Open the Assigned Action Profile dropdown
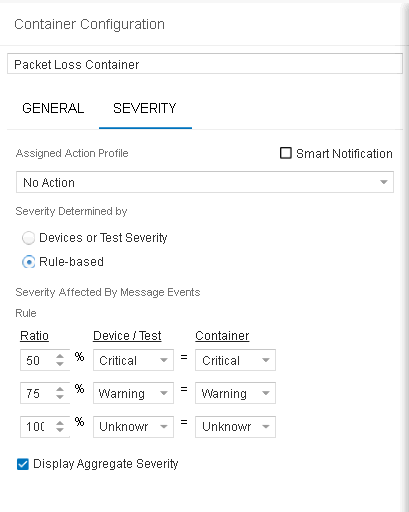The image size is (409, 512). (x=205, y=182)
